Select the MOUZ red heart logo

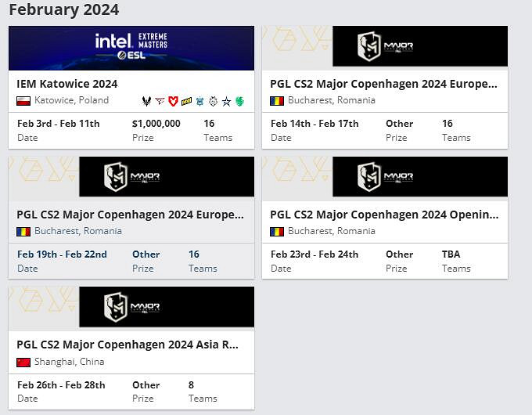tap(173, 101)
